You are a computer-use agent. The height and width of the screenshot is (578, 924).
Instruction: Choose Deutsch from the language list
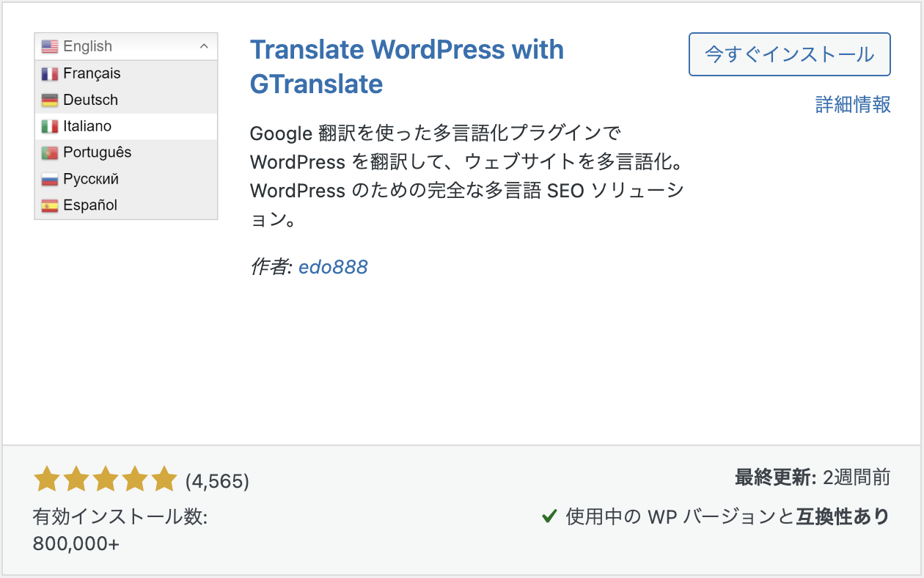point(126,100)
